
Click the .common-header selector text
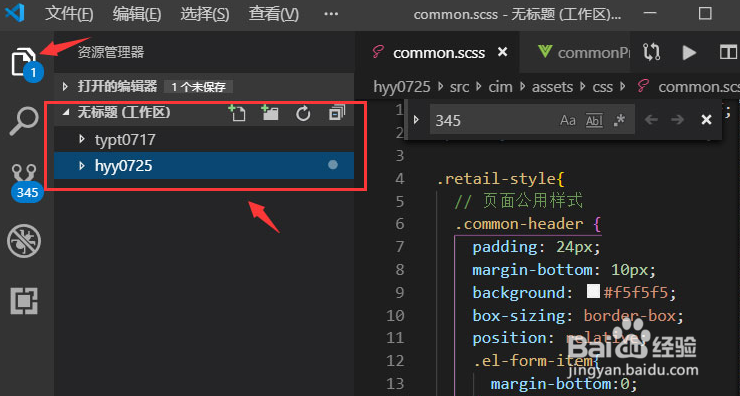[x=519, y=224]
